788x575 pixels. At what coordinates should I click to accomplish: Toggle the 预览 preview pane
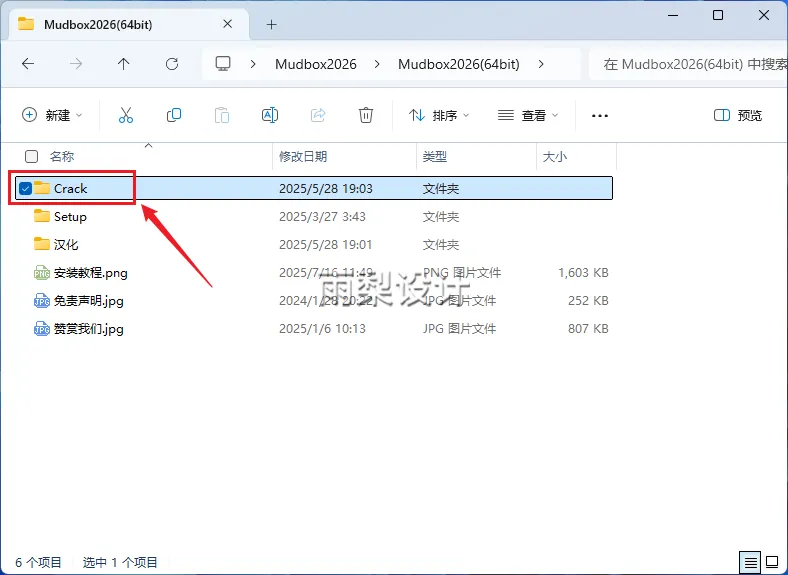pos(738,115)
